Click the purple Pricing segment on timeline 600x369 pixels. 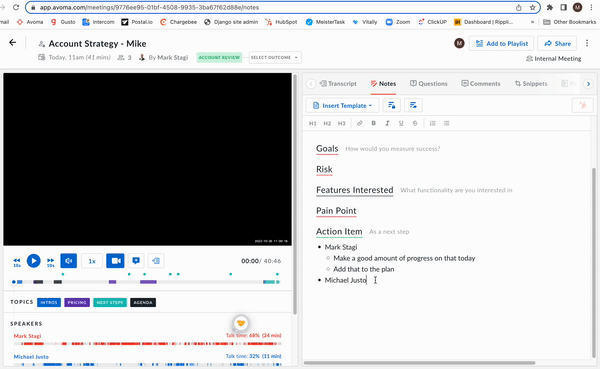148,282
